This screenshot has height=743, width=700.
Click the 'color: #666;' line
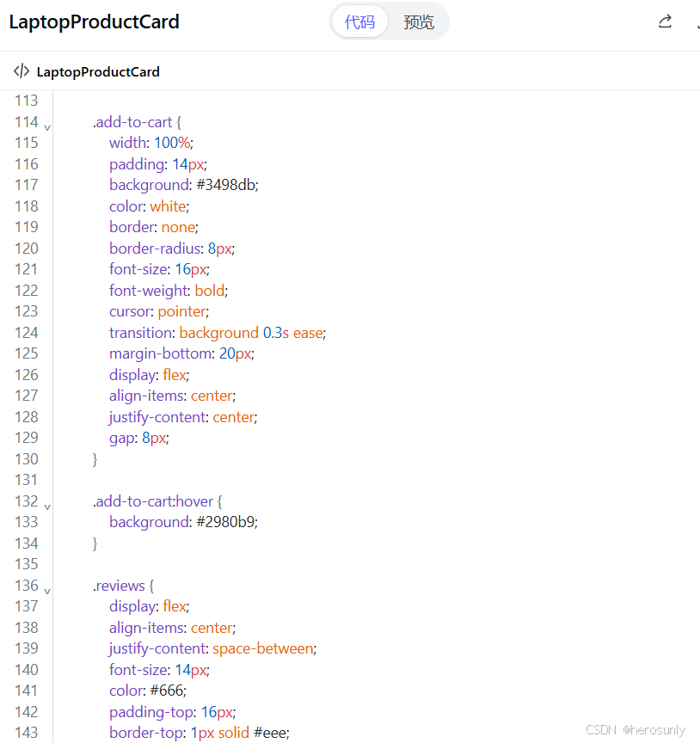[148, 691]
